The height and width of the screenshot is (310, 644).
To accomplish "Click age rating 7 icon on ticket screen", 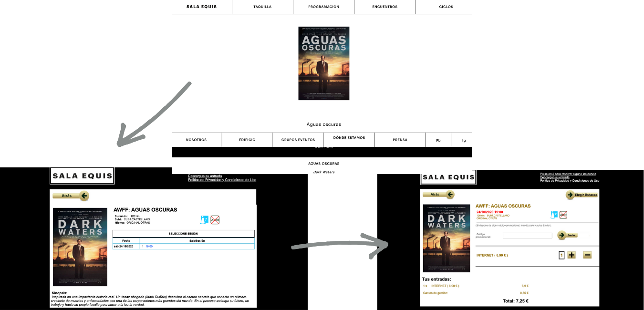I will (x=554, y=215).
